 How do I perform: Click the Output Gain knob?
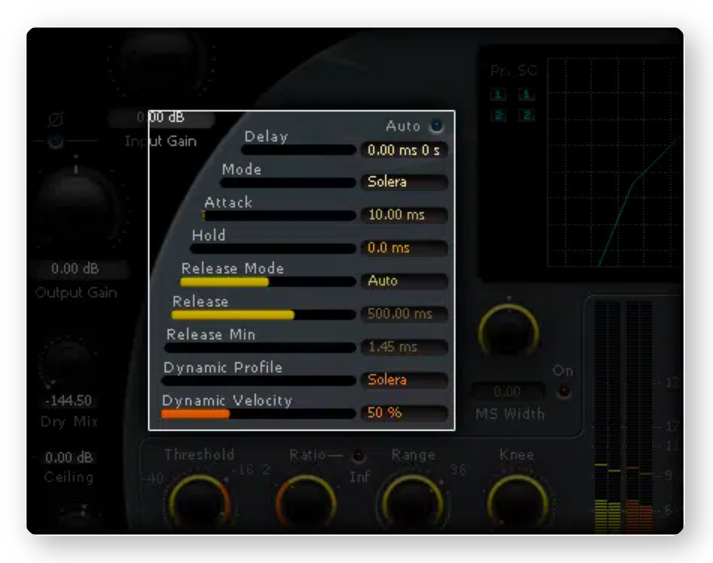[x=76, y=206]
